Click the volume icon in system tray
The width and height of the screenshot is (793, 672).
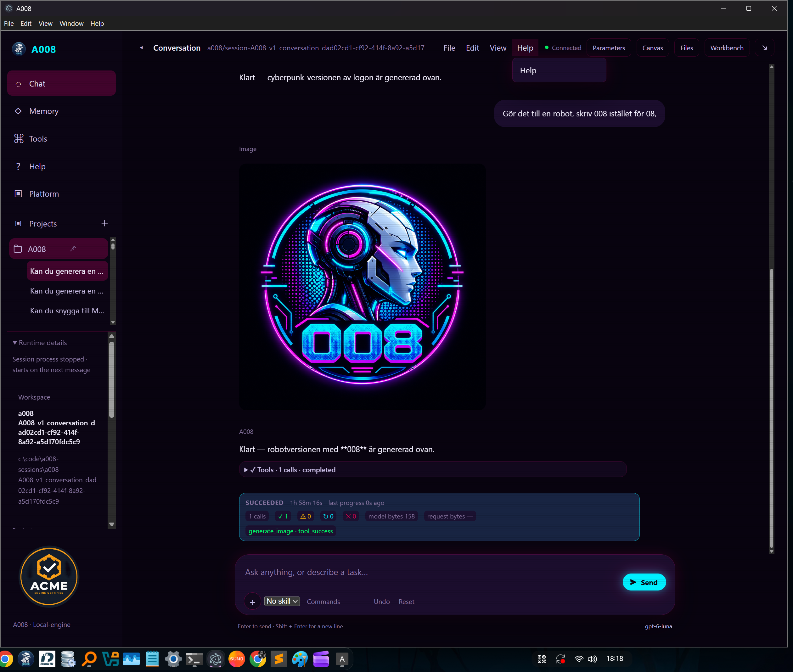point(592,659)
